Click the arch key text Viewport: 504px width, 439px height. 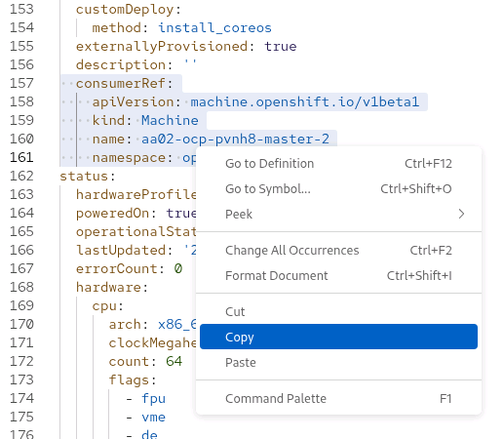[x=125, y=325]
